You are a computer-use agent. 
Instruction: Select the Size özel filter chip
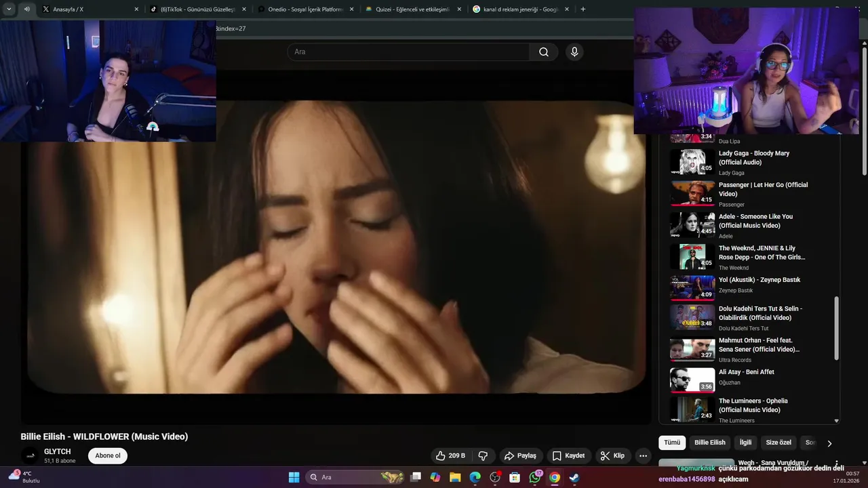pos(778,443)
